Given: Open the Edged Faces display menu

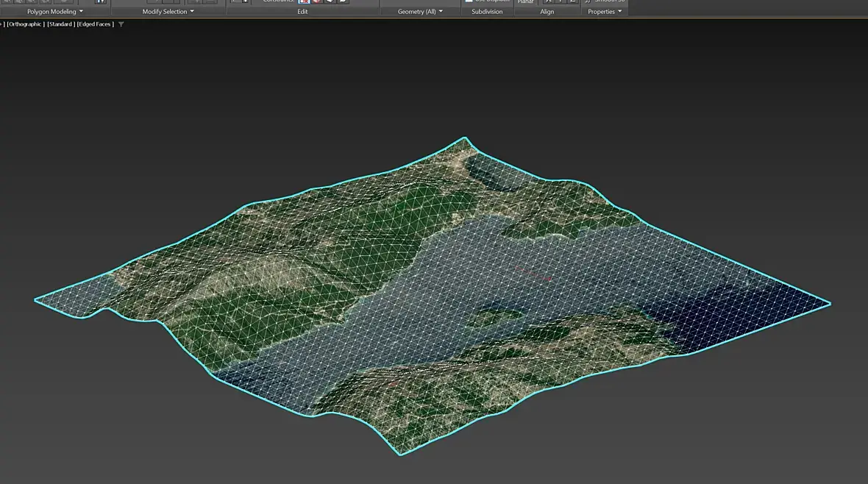Looking at the screenshot, I should click(96, 24).
